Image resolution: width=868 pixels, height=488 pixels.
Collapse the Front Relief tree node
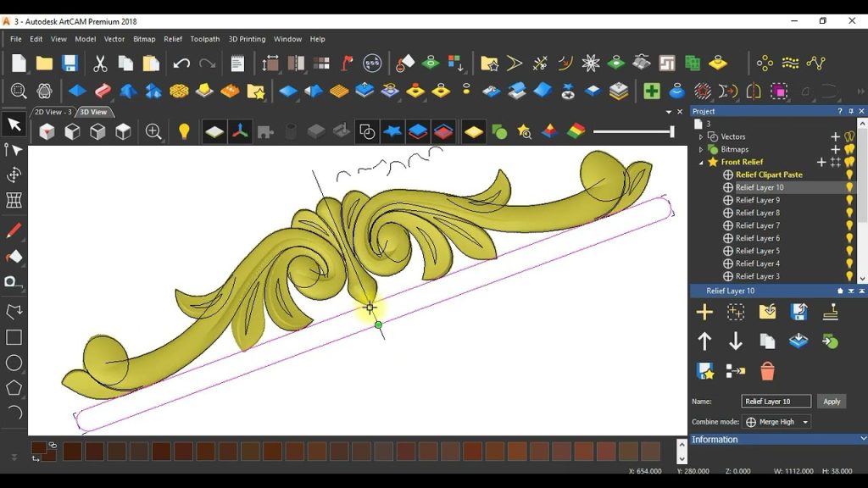pyautogui.click(x=701, y=162)
